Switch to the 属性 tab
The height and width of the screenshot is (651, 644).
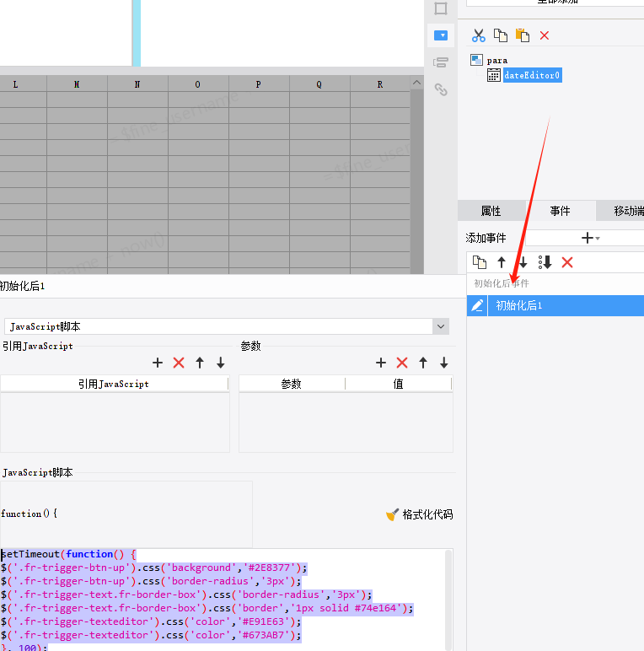491,211
